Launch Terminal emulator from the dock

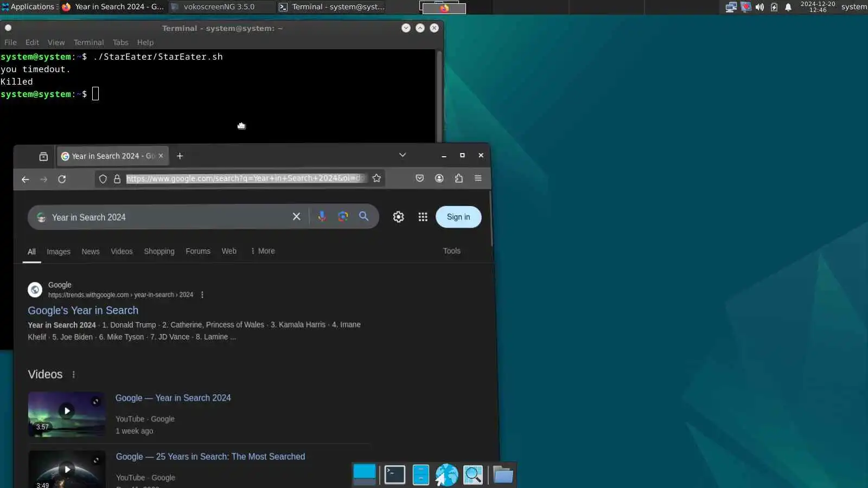[394, 475]
